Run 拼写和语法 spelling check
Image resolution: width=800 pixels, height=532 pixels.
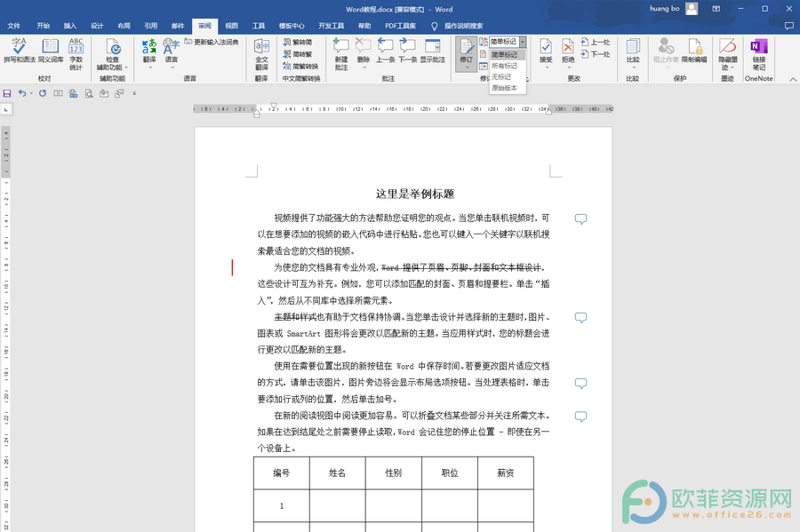(x=20, y=51)
